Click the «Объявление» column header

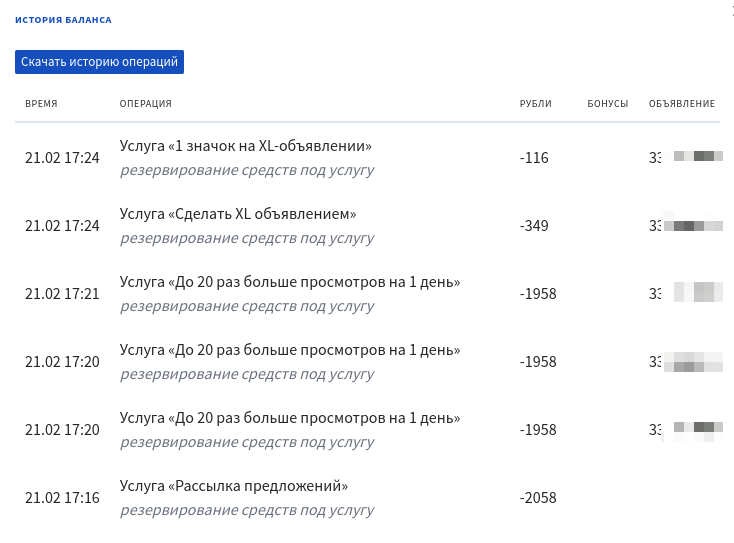tap(681, 104)
